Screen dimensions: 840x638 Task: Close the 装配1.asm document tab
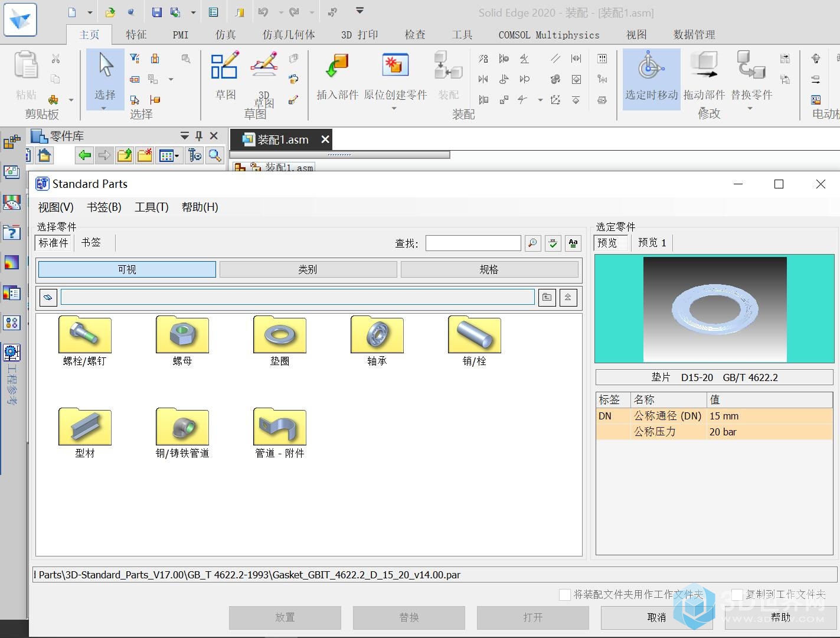[325, 139]
